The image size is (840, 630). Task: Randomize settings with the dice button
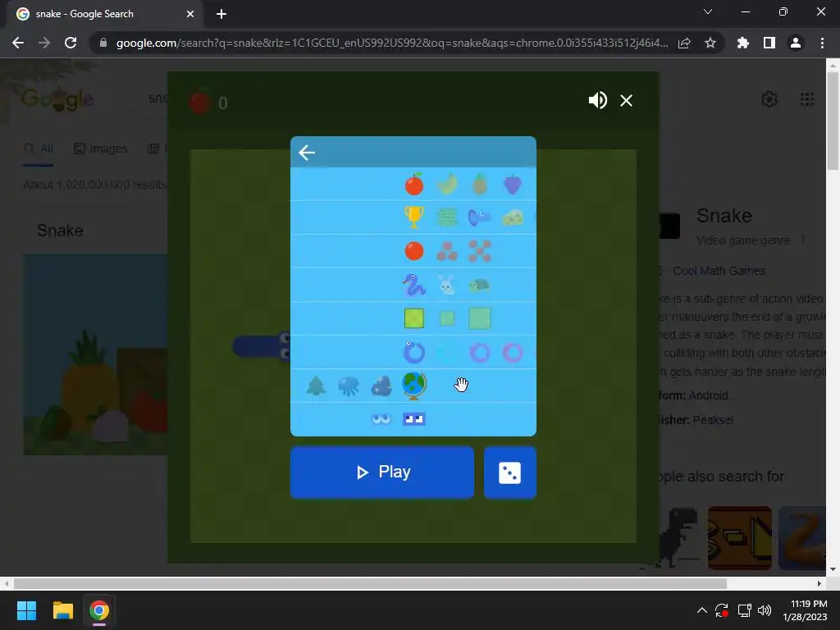tap(510, 472)
